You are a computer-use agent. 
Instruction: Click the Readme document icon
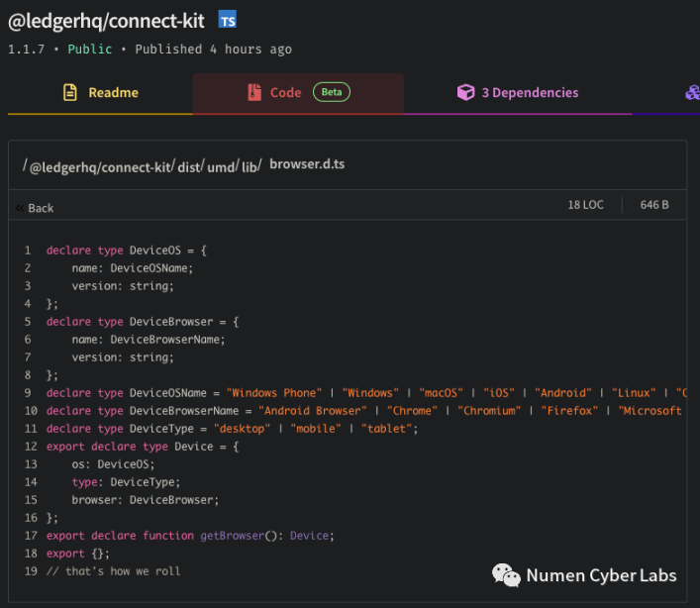click(x=70, y=92)
